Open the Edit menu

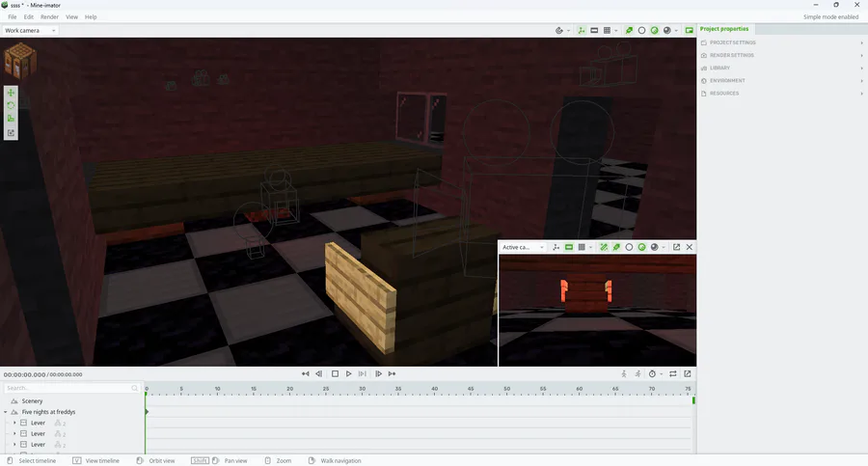(x=28, y=17)
